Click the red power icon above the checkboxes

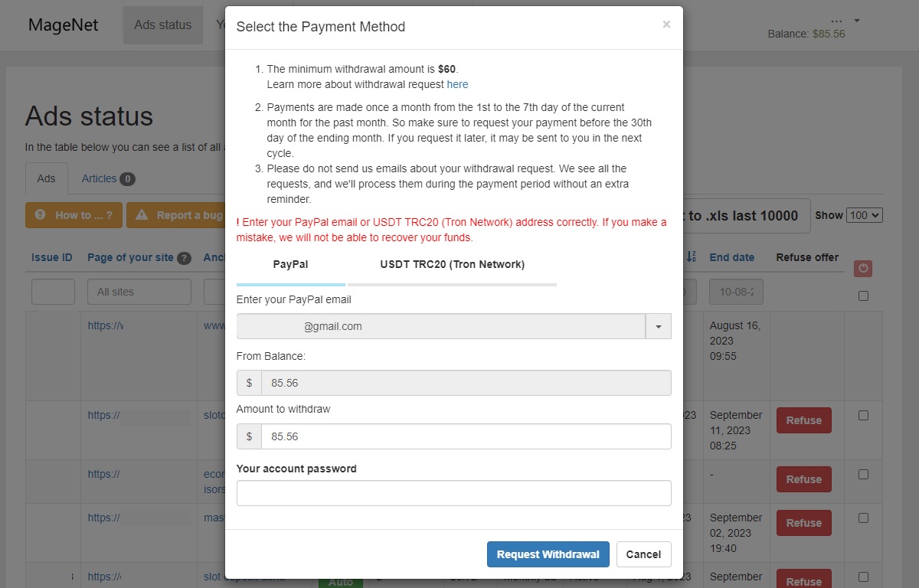click(x=863, y=269)
